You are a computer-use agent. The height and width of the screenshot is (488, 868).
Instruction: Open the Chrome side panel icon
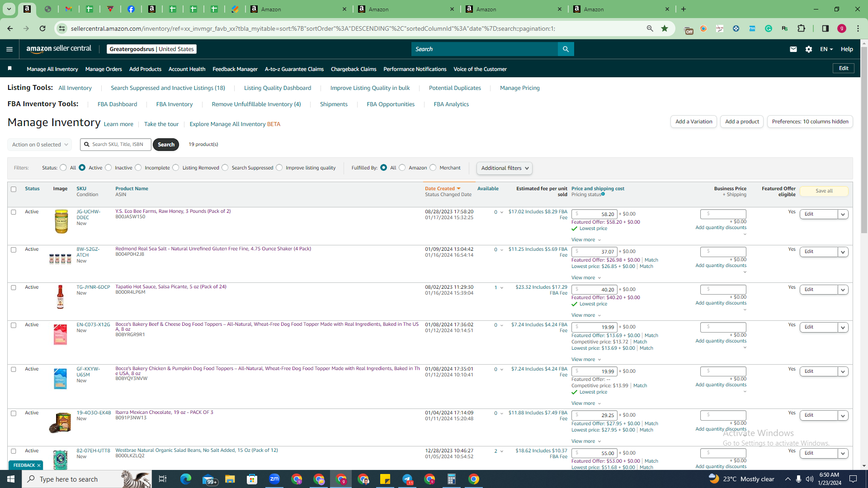pyautogui.click(x=825, y=28)
